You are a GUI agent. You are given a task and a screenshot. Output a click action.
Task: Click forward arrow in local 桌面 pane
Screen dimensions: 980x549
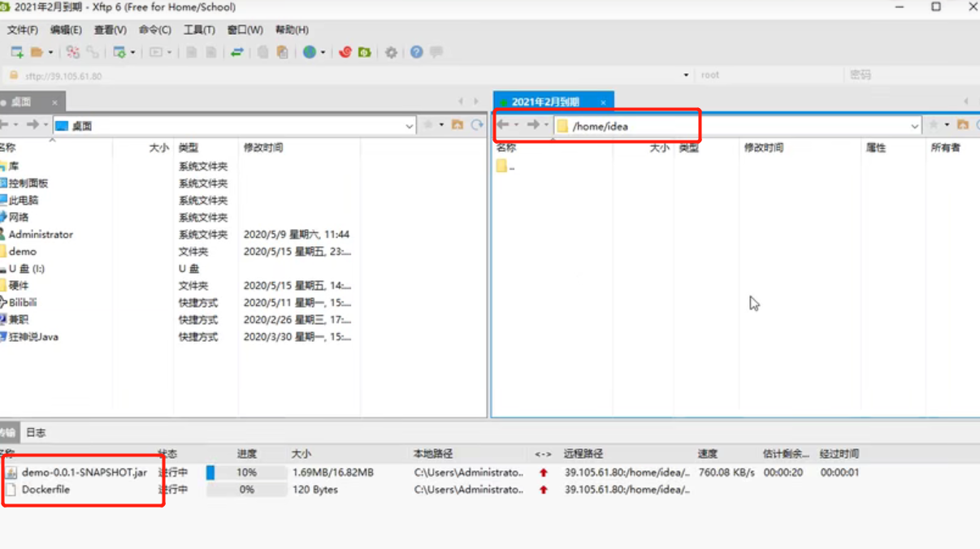[x=33, y=125]
